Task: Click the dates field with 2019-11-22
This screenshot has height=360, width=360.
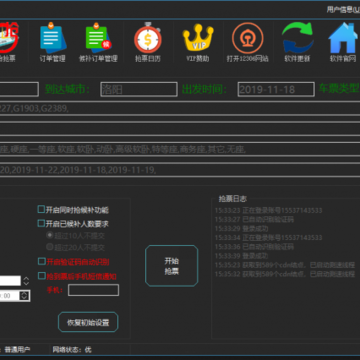Action: point(180,170)
